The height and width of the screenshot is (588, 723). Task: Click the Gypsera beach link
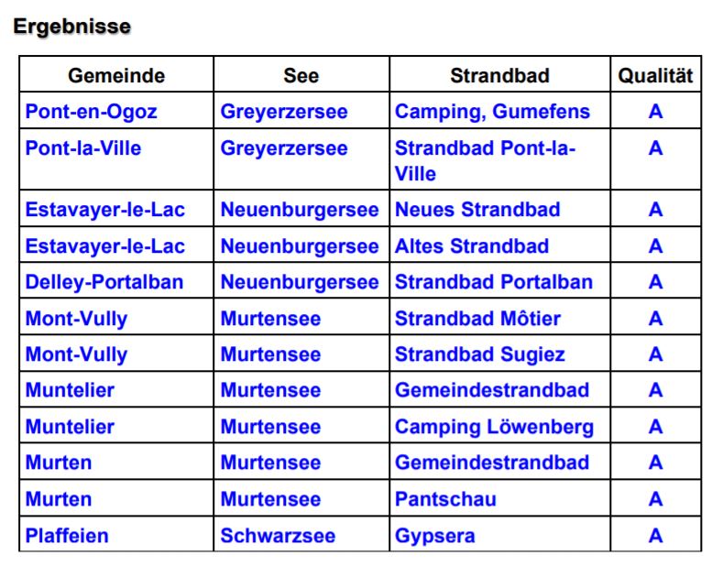click(x=434, y=536)
